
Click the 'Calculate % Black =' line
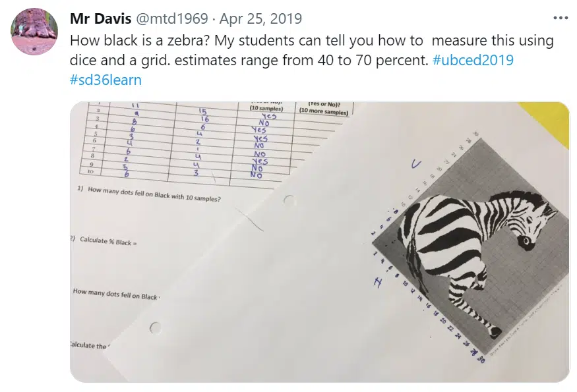(108, 241)
